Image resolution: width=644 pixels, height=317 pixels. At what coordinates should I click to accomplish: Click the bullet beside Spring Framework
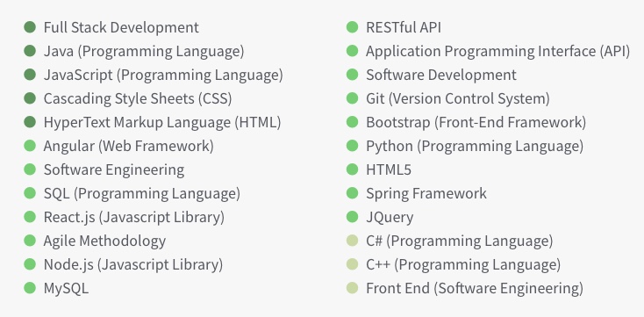pyautogui.click(x=353, y=193)
